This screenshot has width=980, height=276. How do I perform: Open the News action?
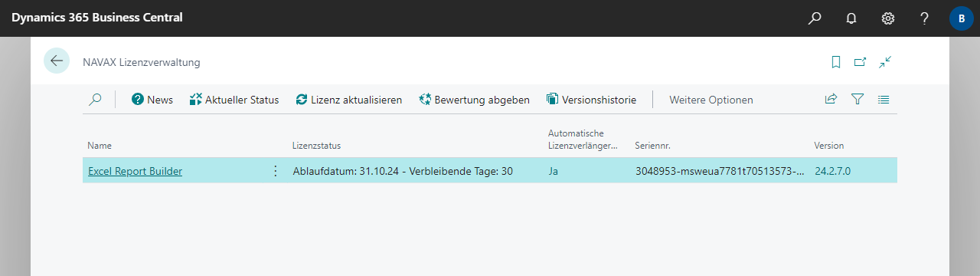pyautogui.click(x=152, y=100)
